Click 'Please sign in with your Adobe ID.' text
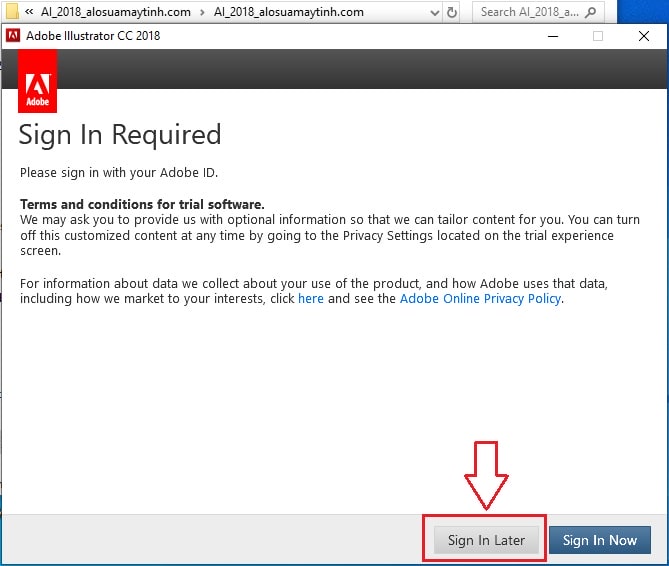This screenshot has width=669, height=566. tap(119, 173)
